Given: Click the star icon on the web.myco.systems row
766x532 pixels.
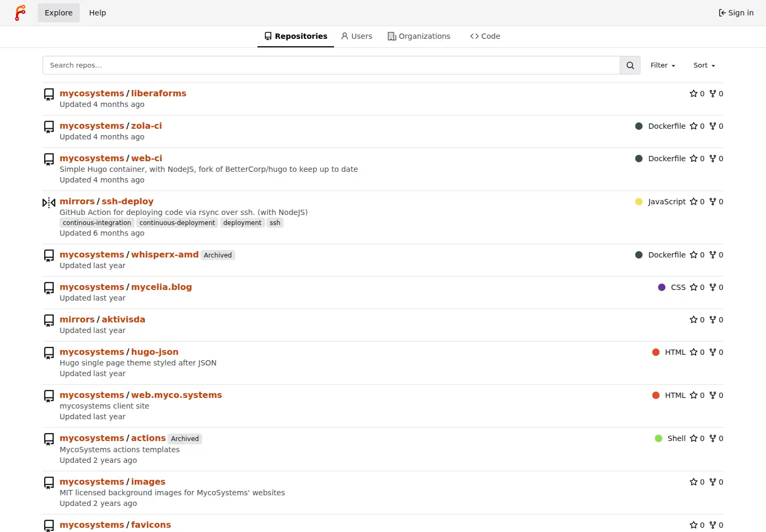Looking at the screenshot, I should click(x=694, y=395).
